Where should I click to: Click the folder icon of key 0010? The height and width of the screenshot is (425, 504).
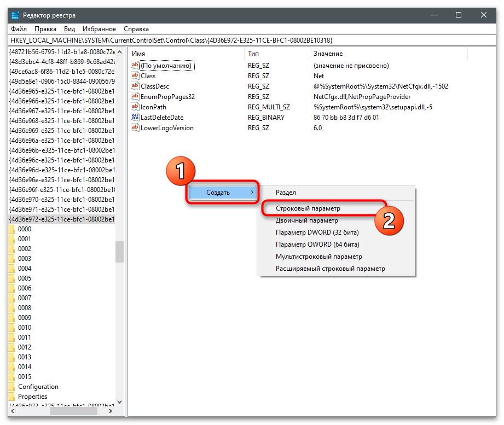(x=11, y=327)
